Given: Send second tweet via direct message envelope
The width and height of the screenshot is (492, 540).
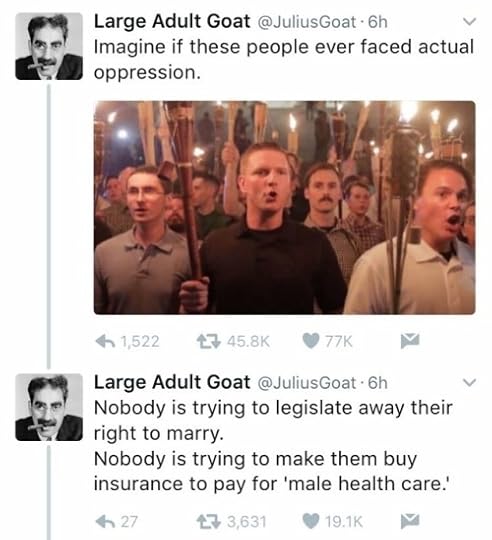Looking at the screenshot, I should tap(410, 521).
